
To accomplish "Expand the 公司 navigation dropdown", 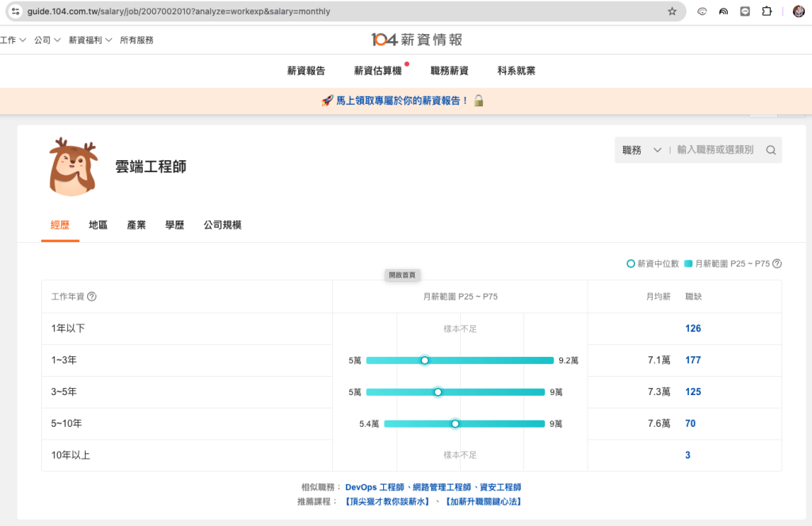I will pyautogui.click(x=48, y=40).
